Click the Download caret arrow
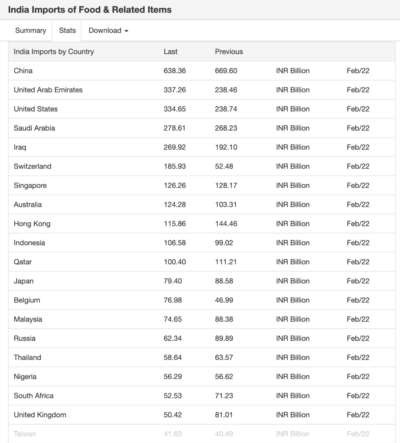The width and height of the screenshot is (400, 443). 126,31
